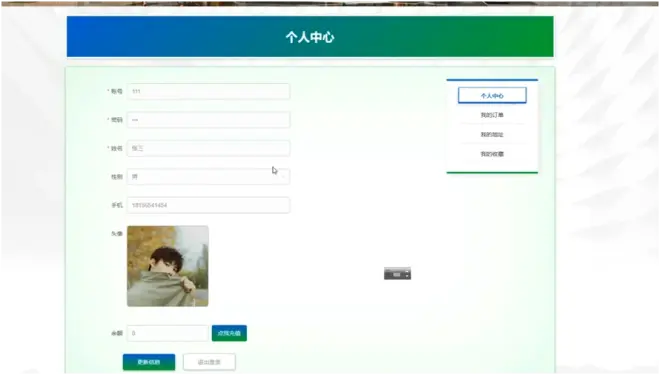The width and height of the screenshot is (660, 375).
Task: Click the 姓名 input field showing 张三
Action: click(x=208, y=148)
